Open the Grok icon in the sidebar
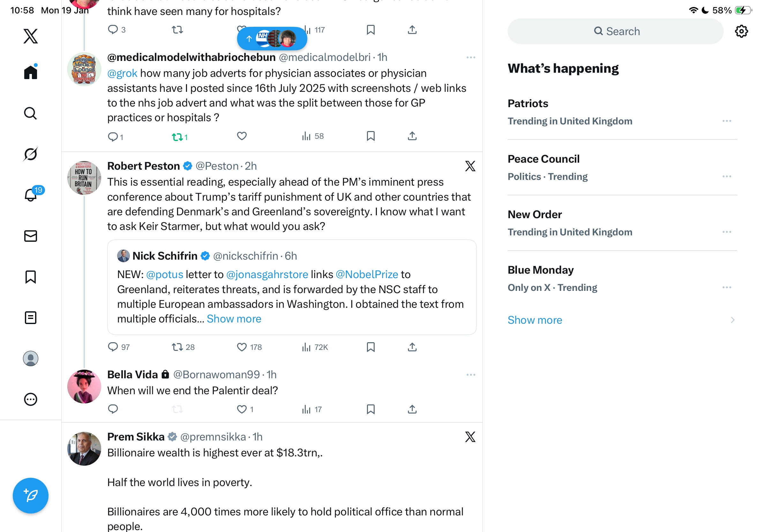This screenshot has width=762, height=532. point(31,154)
